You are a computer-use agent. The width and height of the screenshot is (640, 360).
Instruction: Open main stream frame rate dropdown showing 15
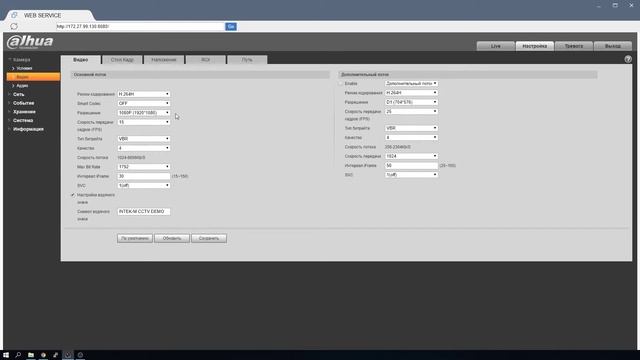pos(144,122)
